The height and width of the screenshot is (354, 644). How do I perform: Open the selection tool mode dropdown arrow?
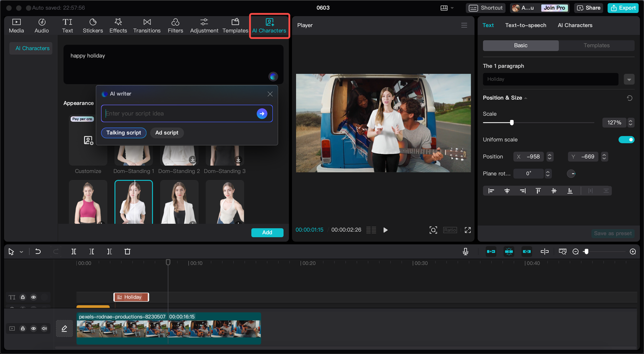(21, 252)
